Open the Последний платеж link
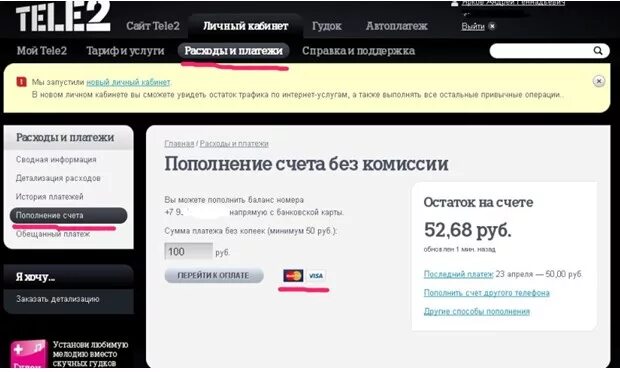 (458, 274)
